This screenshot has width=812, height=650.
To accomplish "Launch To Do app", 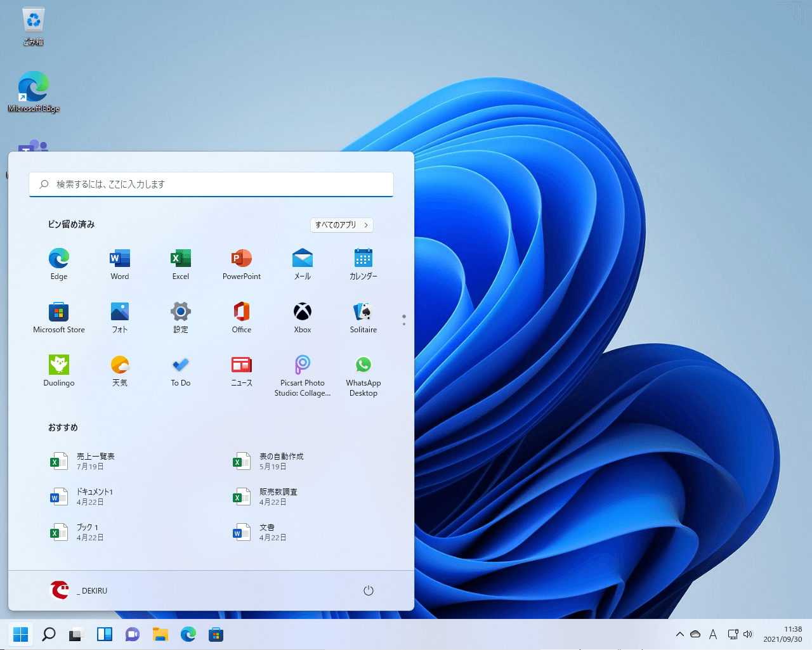I will [181, 370].
